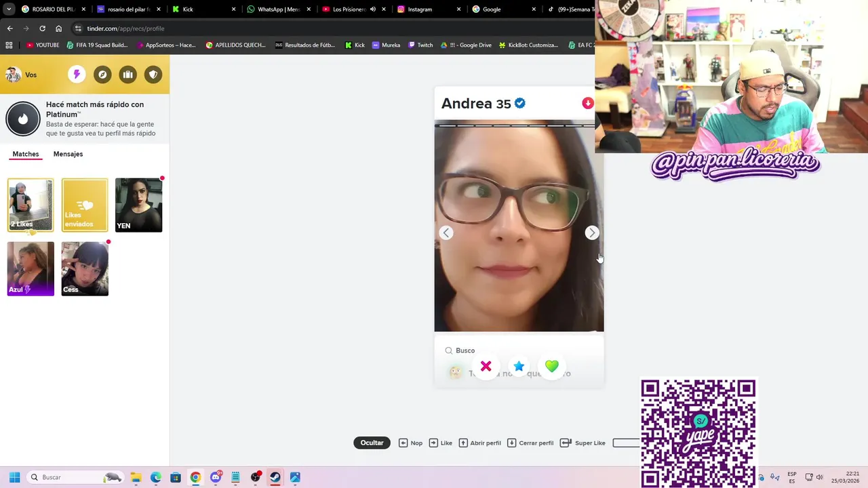Open site information icon in address bar
Viewport: 868px width, 488px height.
tap(79, 28)
